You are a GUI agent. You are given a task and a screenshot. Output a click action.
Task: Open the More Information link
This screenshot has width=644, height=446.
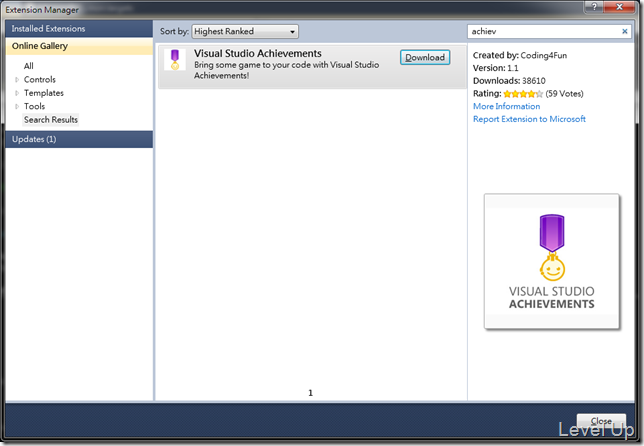coord(506,106)
